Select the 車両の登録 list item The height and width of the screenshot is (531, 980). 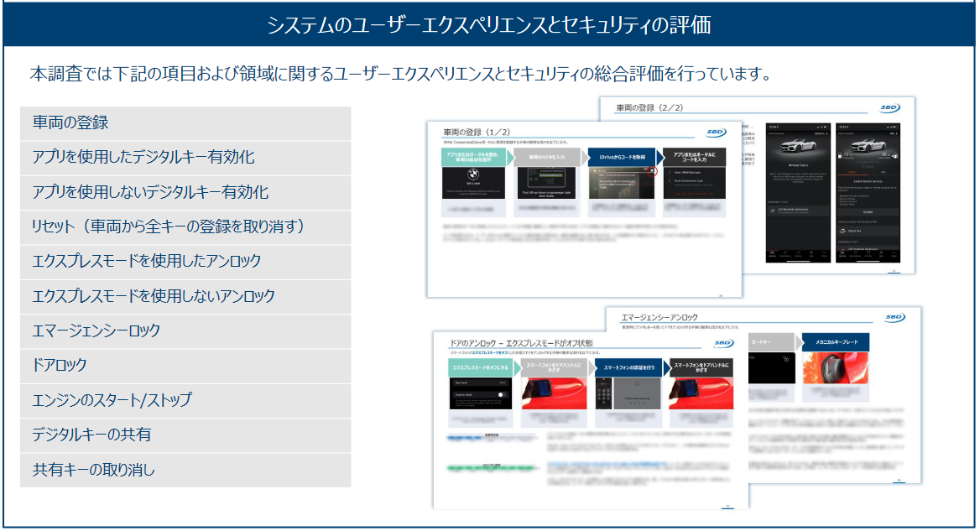tap(185, 122)
